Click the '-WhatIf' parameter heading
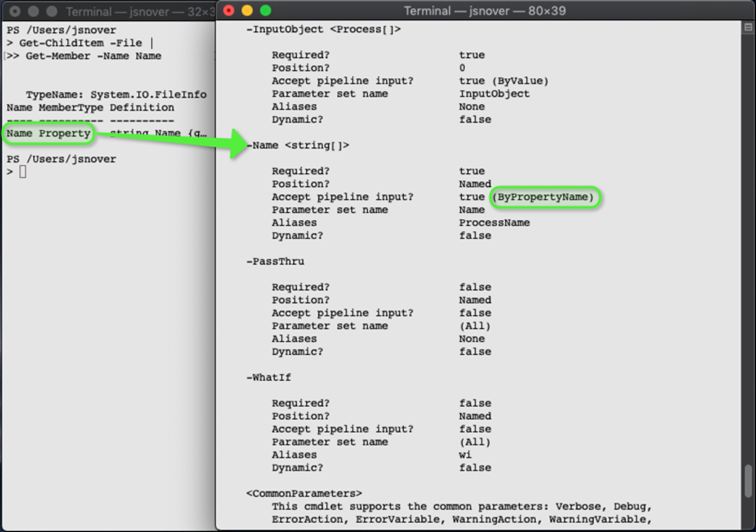Image resolution: width=756 pixels, height=532 pixels. point(269,378)
